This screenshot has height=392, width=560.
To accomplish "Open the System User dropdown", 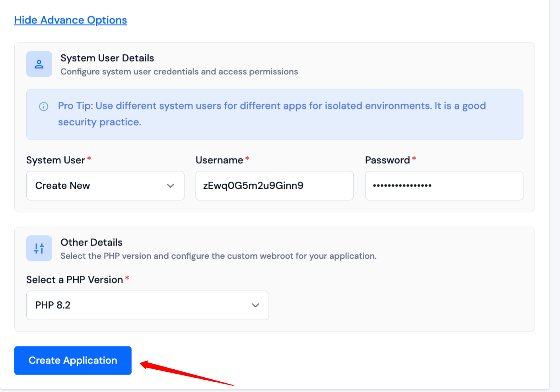I will tap(105, 186).
